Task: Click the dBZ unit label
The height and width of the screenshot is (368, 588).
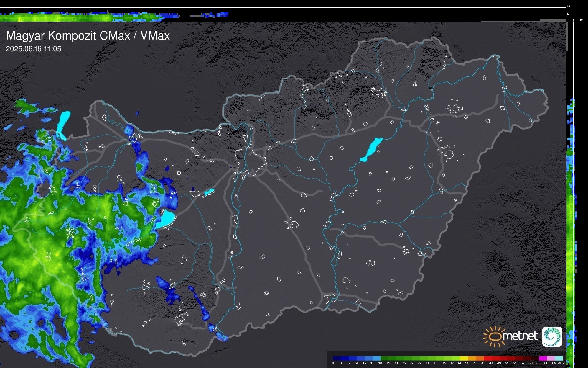Action: tap(561, 363)
